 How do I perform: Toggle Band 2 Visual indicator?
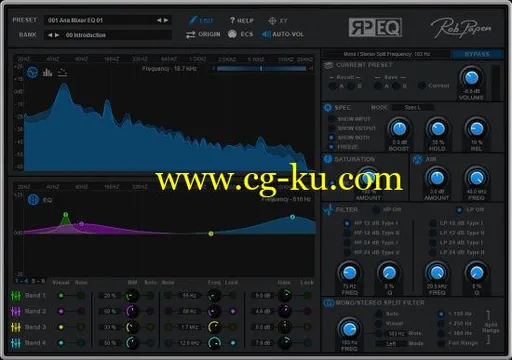point(61,311)
